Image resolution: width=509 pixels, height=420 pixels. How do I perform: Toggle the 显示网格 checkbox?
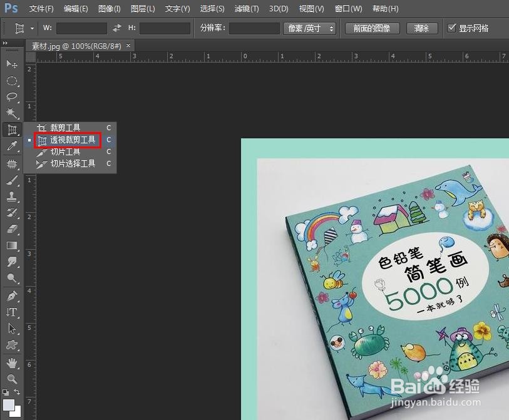[451, 28]
